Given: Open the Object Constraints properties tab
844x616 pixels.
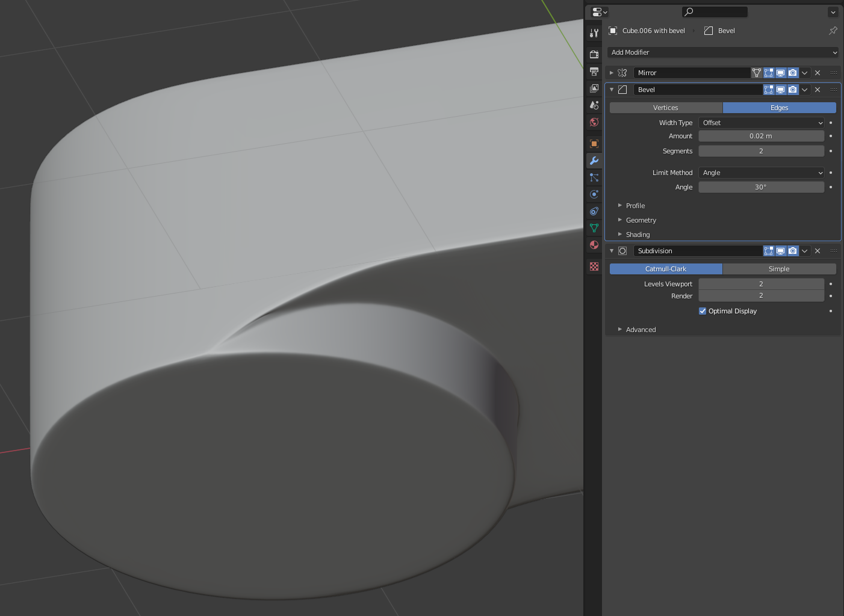Looking at the screenshot, I should [x=594, y=211].
